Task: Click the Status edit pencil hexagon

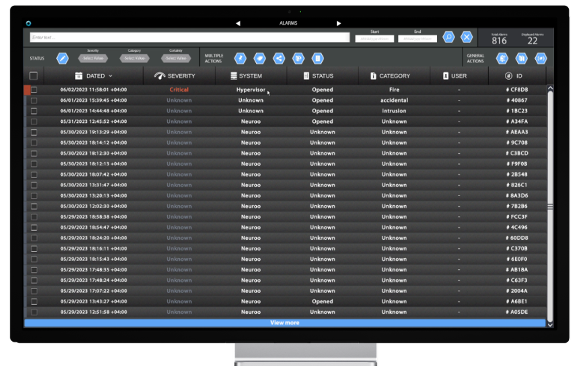Action: [x=62, y=59]
